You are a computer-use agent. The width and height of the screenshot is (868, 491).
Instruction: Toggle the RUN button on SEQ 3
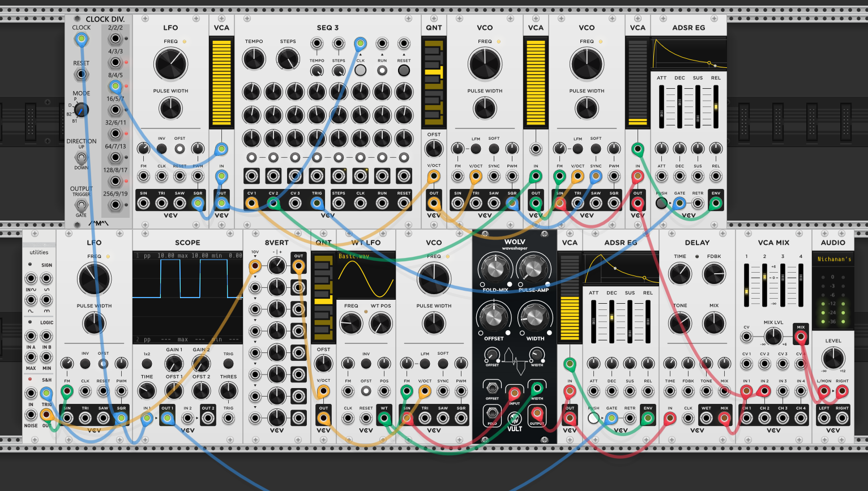[x=382, y=70]
